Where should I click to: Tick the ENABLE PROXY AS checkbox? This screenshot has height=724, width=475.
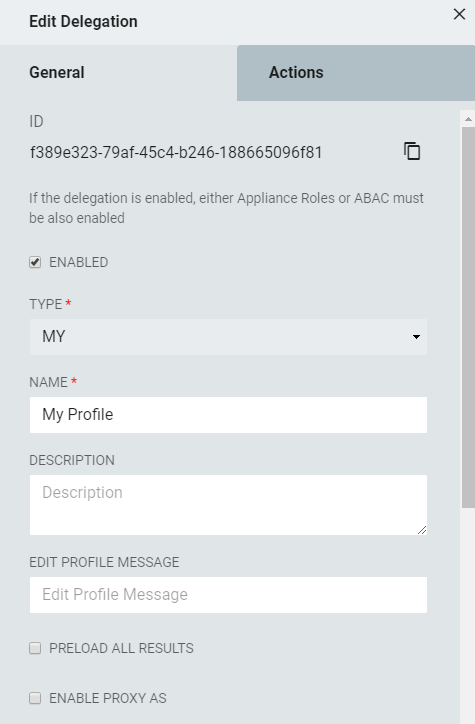[35, 698]
